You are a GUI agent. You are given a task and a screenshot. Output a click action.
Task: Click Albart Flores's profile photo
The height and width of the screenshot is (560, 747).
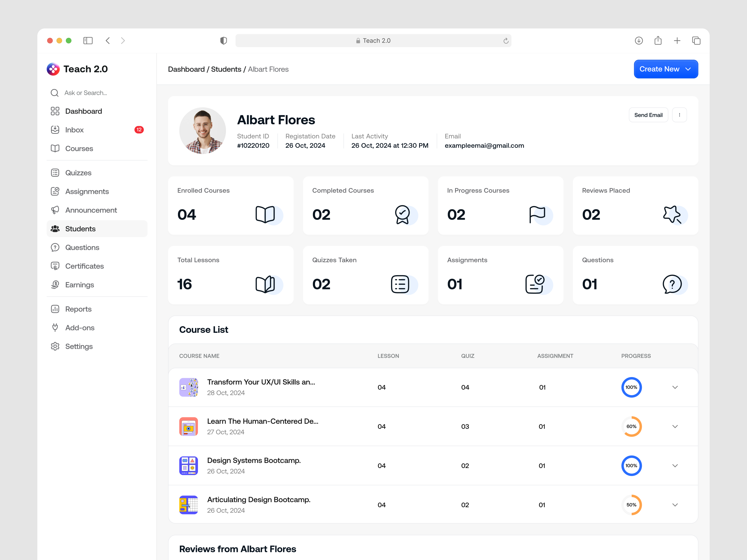[202, 131]
